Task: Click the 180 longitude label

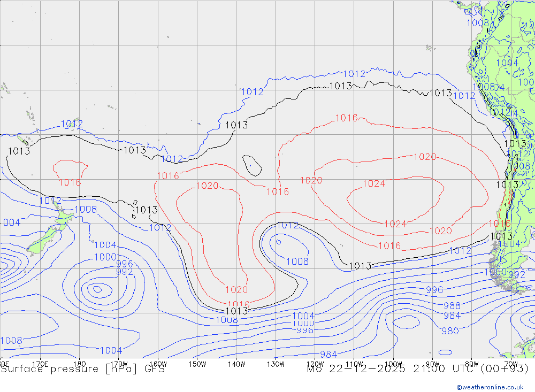Action: point(79,364)
